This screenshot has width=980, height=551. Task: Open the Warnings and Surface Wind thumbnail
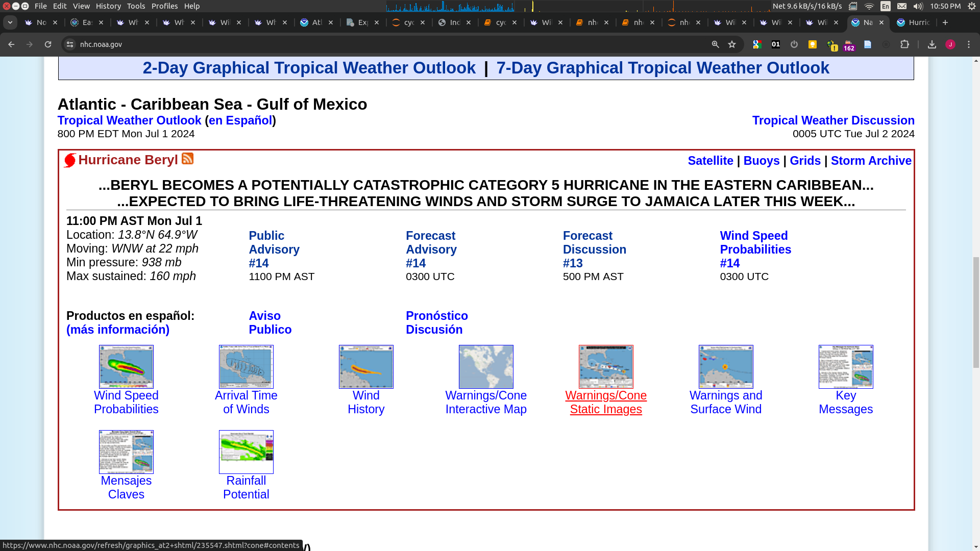pyautogui.click(x=726, y=367)
